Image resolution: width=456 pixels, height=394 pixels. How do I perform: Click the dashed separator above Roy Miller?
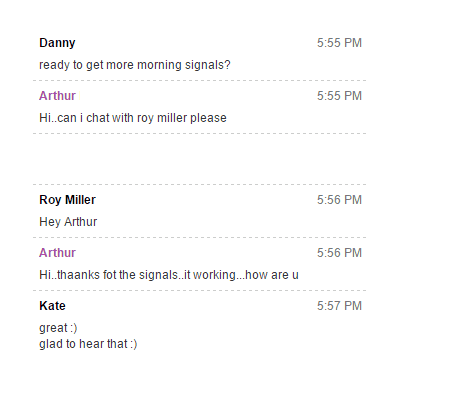pyautogui.click(x=199, y=184)
